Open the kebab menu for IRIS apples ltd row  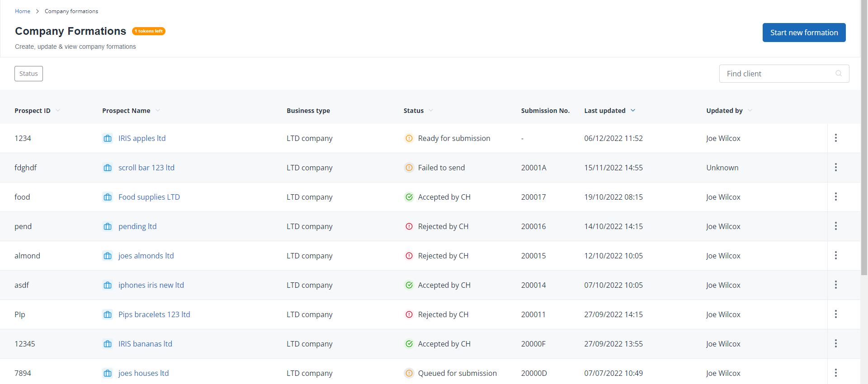coord(835,138)
